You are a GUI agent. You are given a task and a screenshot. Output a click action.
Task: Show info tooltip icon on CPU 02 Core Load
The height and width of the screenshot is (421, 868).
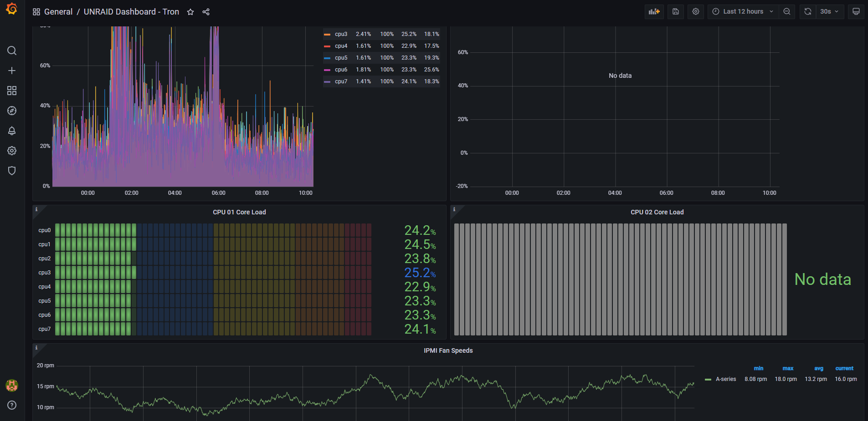click(454, 209)
